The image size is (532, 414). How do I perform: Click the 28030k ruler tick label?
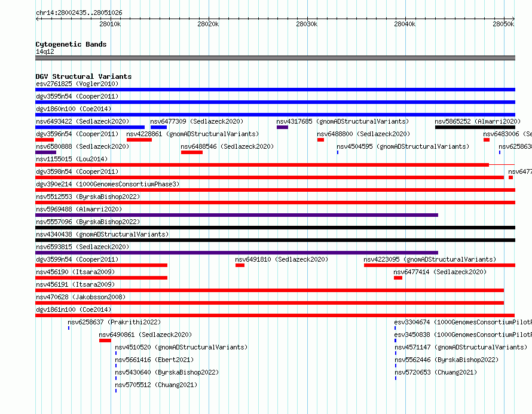[307, 24]
